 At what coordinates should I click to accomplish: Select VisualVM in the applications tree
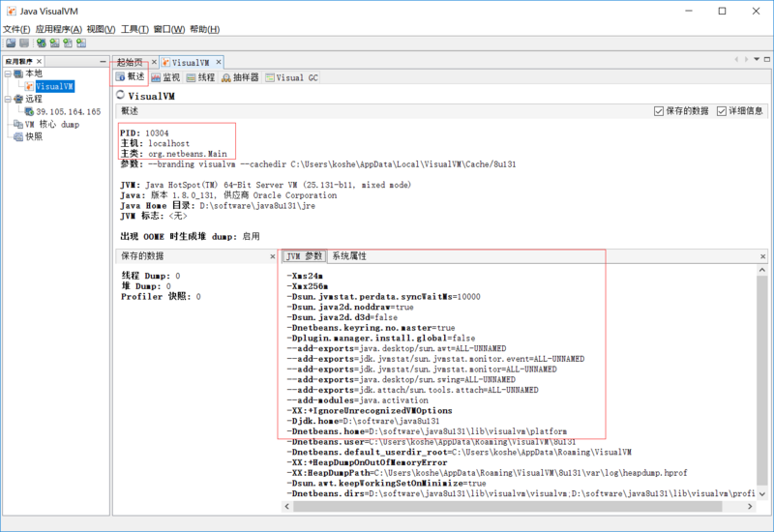tap(55, 86)
